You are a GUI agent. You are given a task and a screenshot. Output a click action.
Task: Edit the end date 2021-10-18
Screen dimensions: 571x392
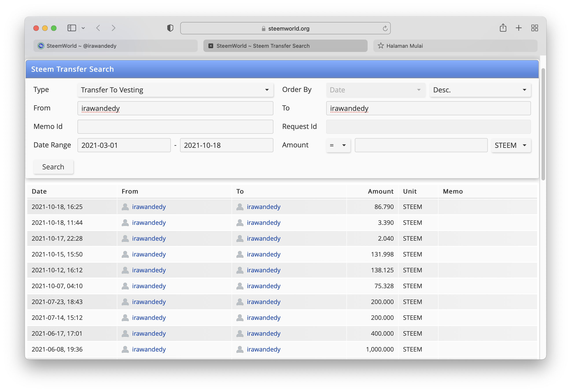pyautogui.click(x=226, y=145)
